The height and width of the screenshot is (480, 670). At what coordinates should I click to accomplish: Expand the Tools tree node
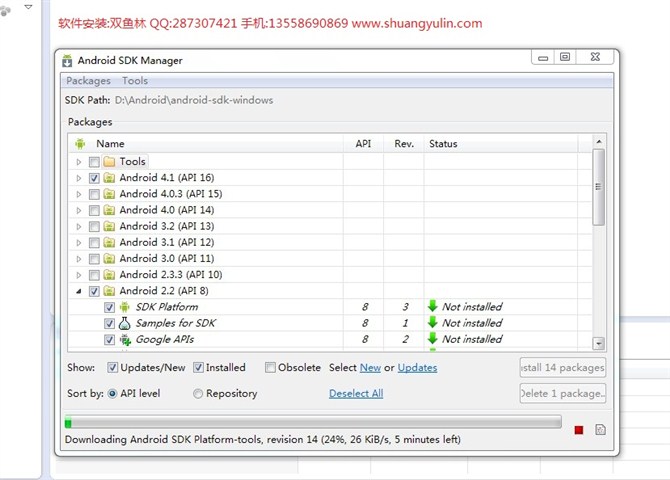coord(79,162)
